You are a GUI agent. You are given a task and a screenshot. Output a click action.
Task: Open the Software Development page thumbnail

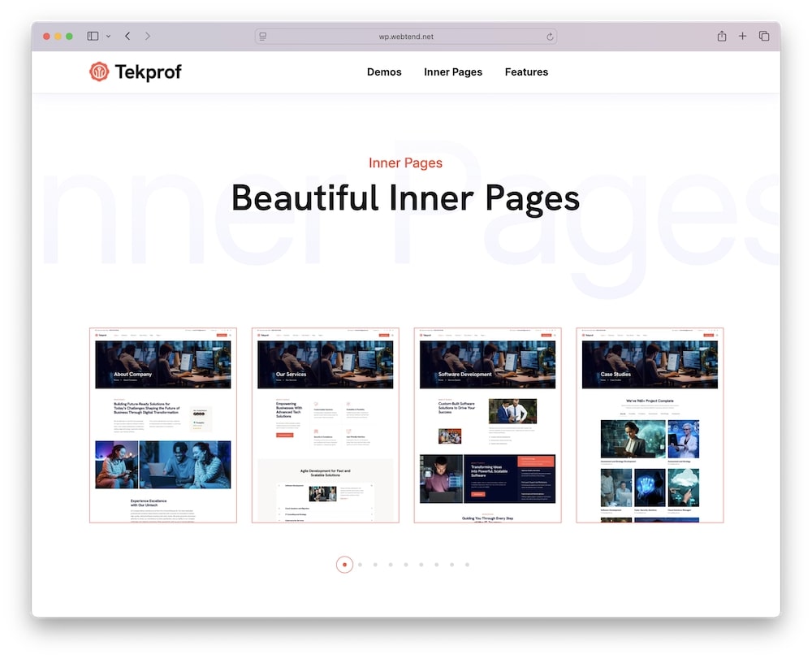pos(487,425)
